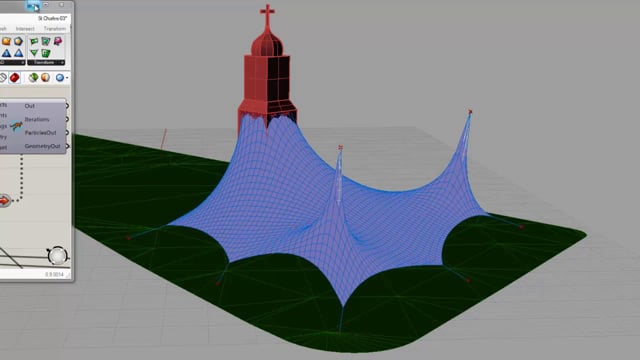Viewport: 640px width, 360px height.
Task: Maximize the Grasshopper window
Action: (46, 5)
